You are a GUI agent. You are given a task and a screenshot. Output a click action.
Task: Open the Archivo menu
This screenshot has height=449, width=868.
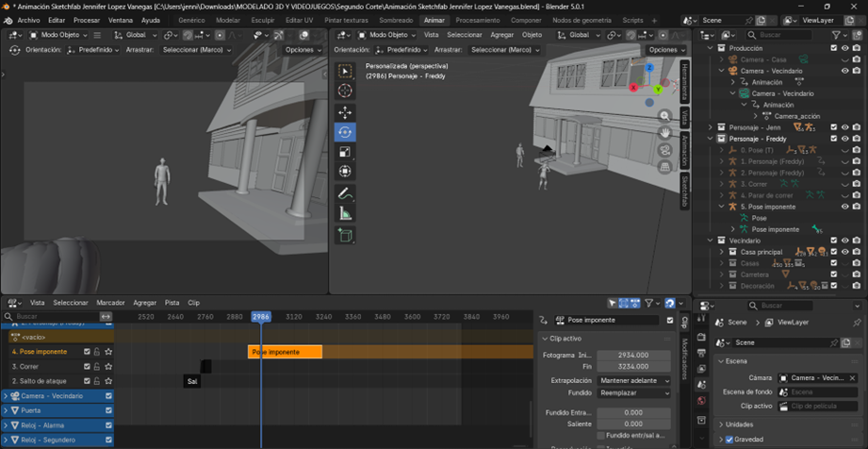(x=28, y=20)
